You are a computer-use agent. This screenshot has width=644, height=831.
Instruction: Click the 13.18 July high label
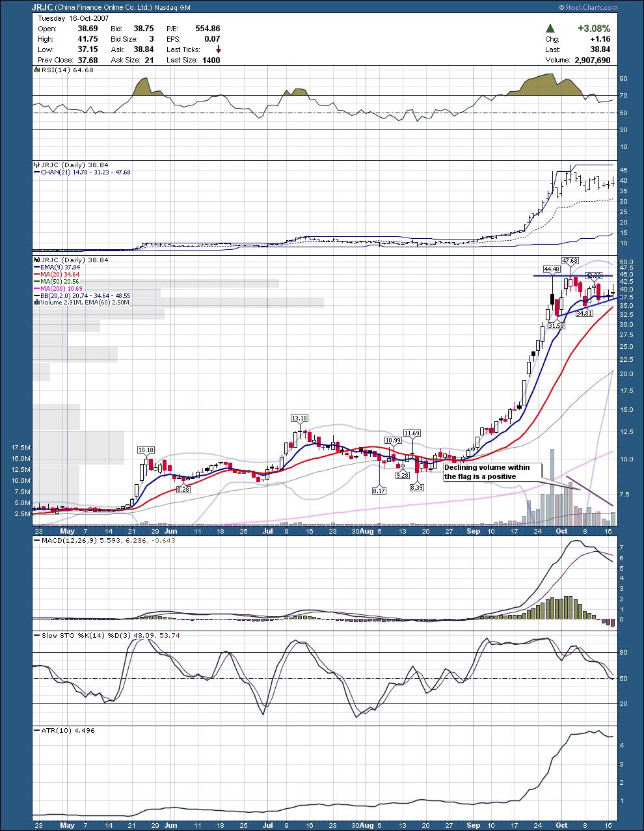(299, 418)
